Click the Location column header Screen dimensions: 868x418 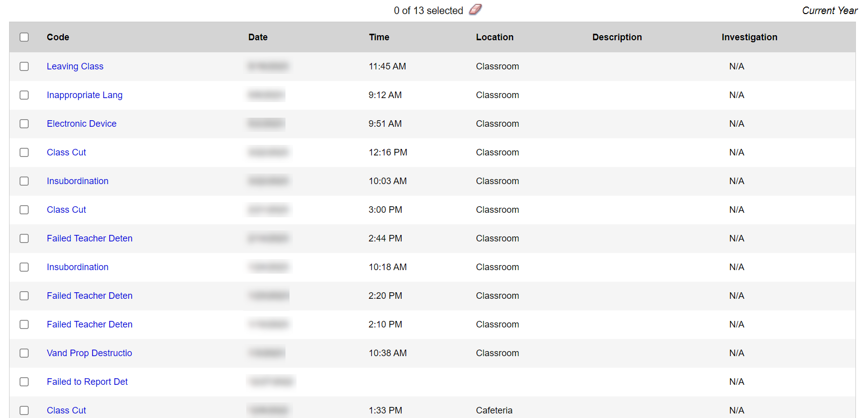coord(495,37)
